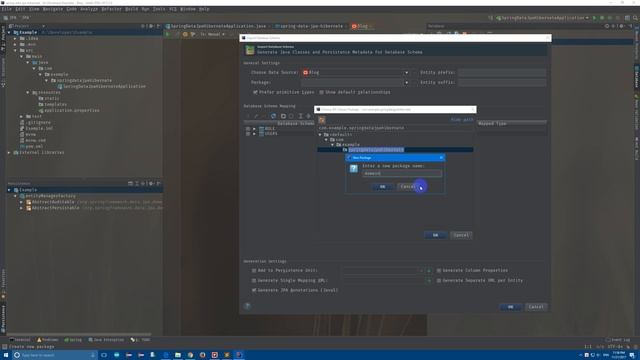Click OK in the Choose Package dialog
Image resolution: width=640 pixels, height=360 pixels.
pos(435,235)
